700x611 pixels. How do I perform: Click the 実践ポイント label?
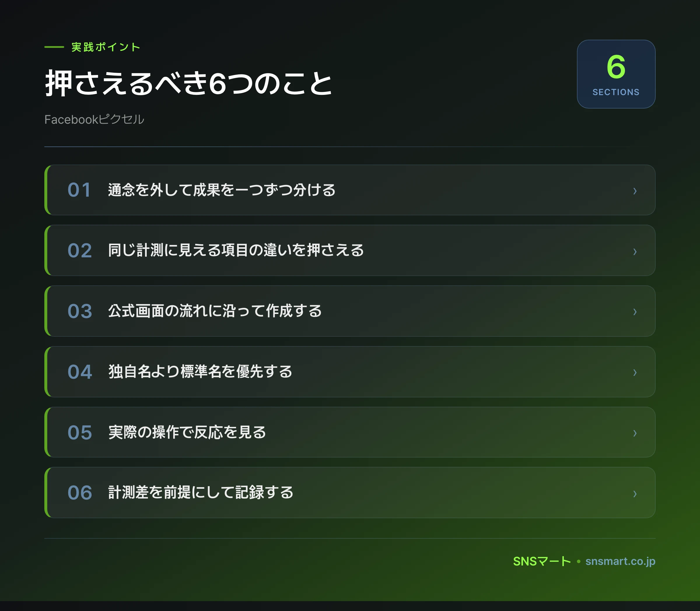(x=106, y=47)
